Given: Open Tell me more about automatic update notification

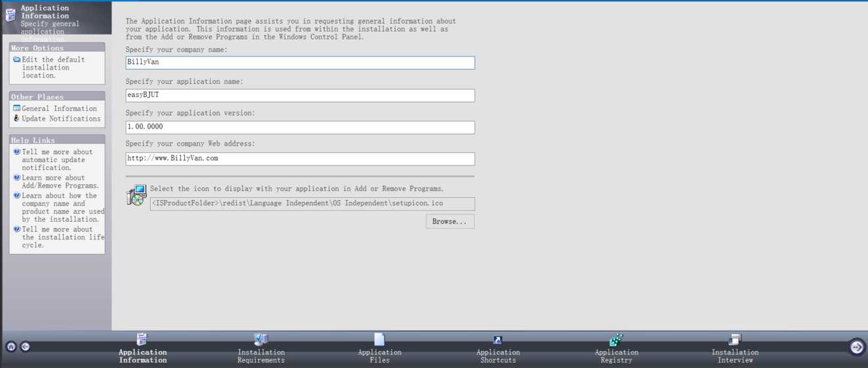Looking at the screenshot, I should (57, 160).
